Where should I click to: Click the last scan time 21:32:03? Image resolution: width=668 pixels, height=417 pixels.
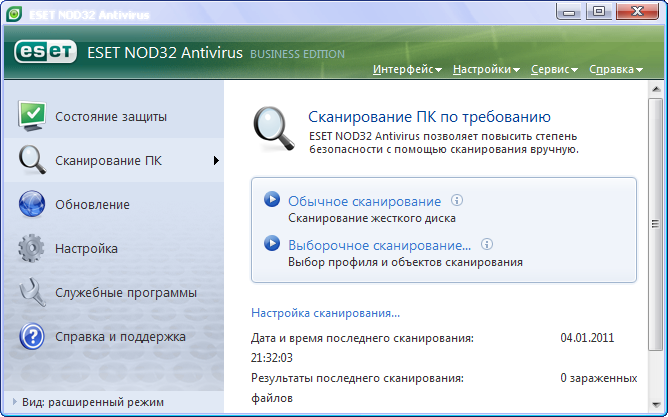click(x=272, y=358)
